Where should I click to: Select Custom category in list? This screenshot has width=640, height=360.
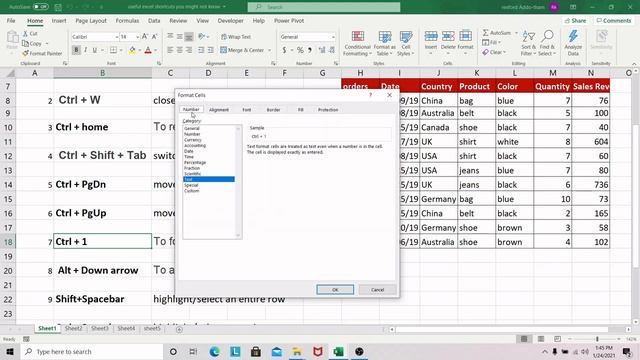click(191, 191)
